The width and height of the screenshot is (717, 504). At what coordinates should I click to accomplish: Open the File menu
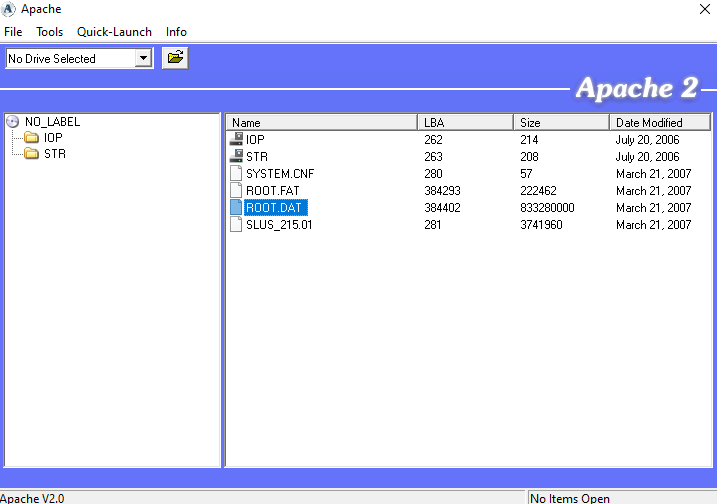(13, 32)
